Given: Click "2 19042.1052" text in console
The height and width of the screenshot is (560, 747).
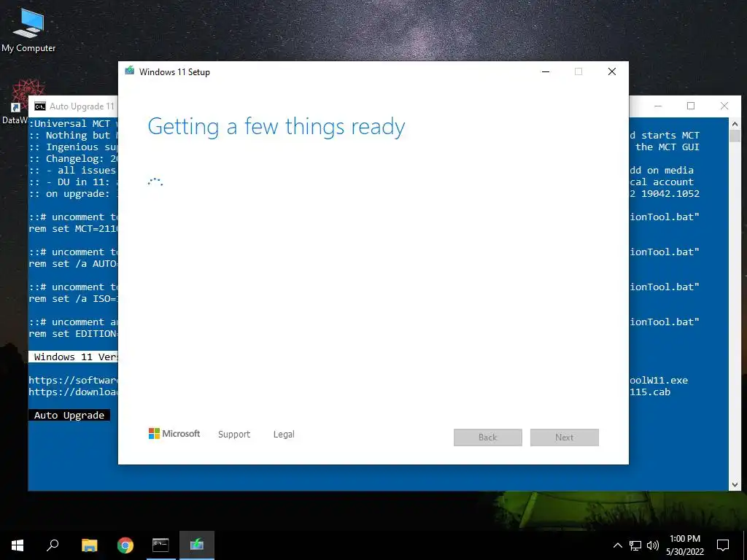Looking at the screenshot, I should point(665,193).
